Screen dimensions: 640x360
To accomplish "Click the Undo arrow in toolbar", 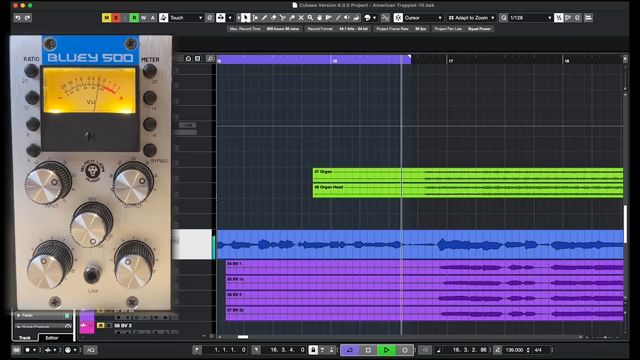I will click(x=18, y=18).
